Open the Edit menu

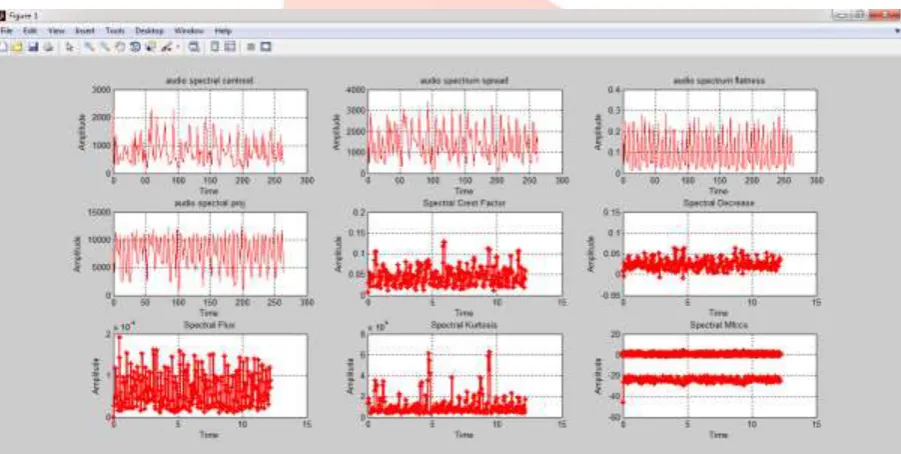[x=30, y=30]
